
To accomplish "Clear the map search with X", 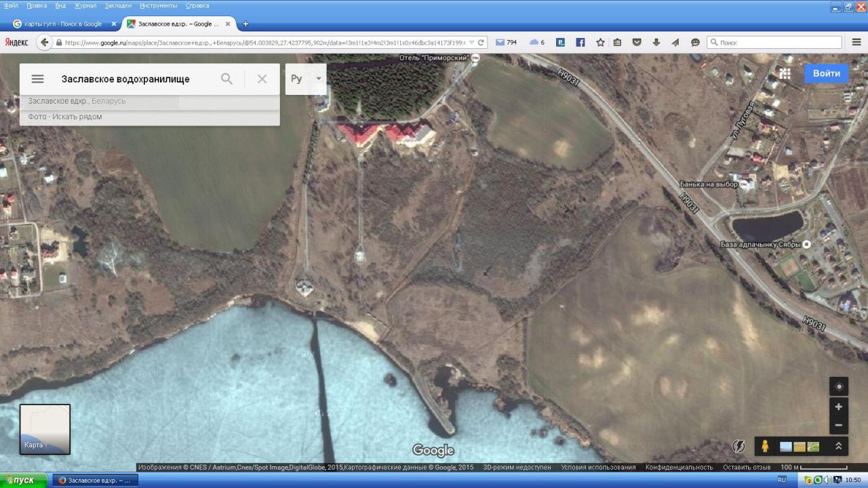I will 262,79.
